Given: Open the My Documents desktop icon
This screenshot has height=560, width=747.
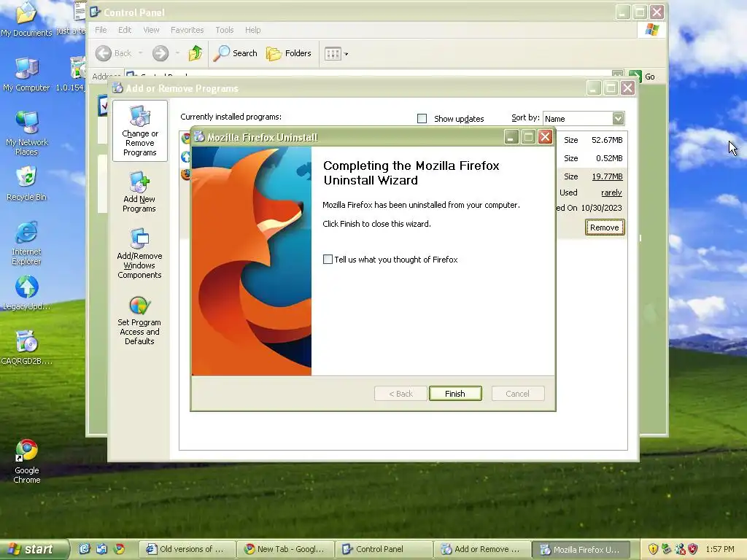Looking at the screenshot, I should pos(26,18).
